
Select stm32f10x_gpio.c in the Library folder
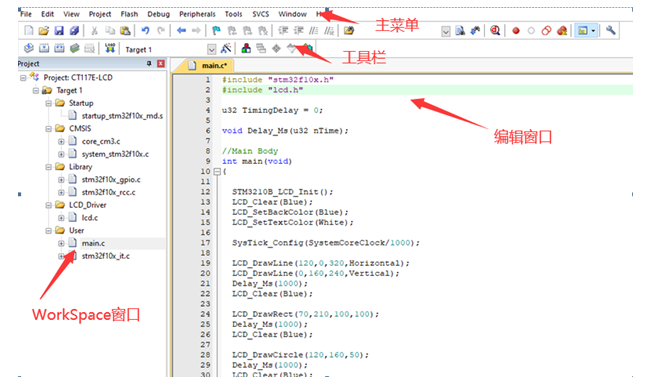(111, 180)
